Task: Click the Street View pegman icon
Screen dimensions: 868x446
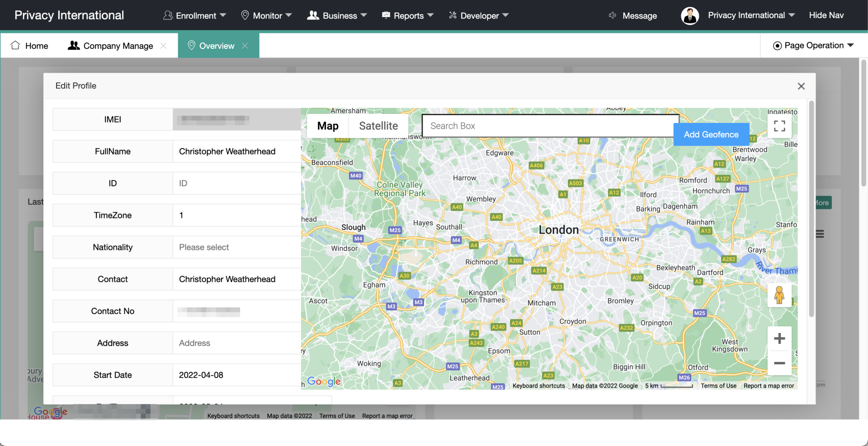Action: coord(779,296)
